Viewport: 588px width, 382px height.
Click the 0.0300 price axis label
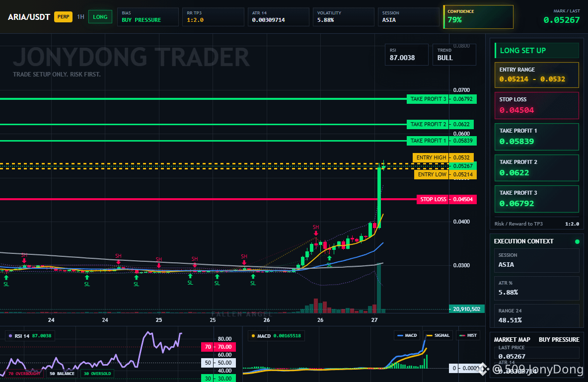point(461,265)
